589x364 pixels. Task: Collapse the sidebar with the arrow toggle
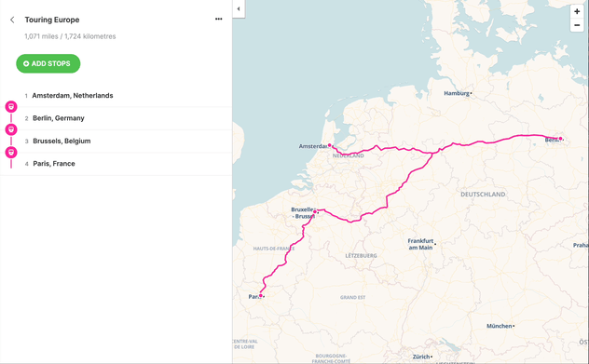click(239, 8)
